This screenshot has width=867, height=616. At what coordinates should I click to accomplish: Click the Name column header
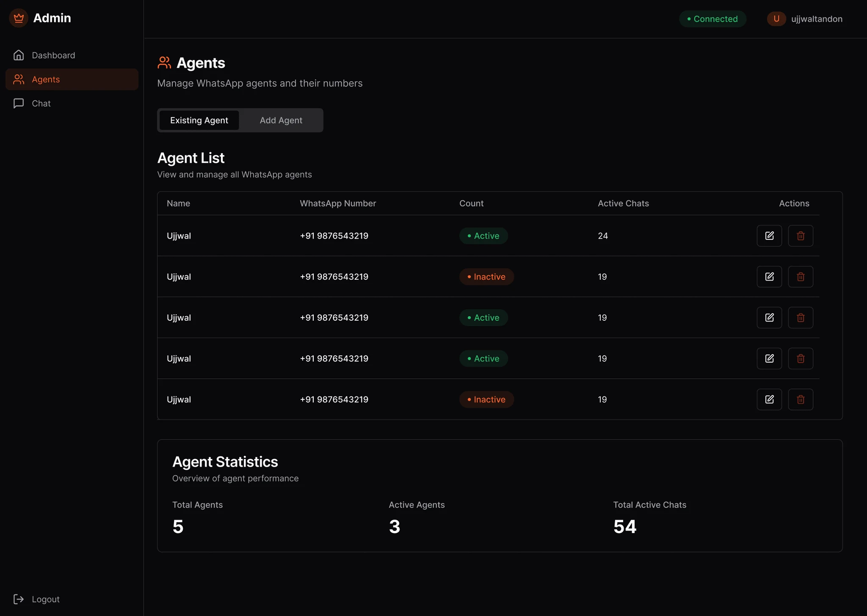(178, 203)
